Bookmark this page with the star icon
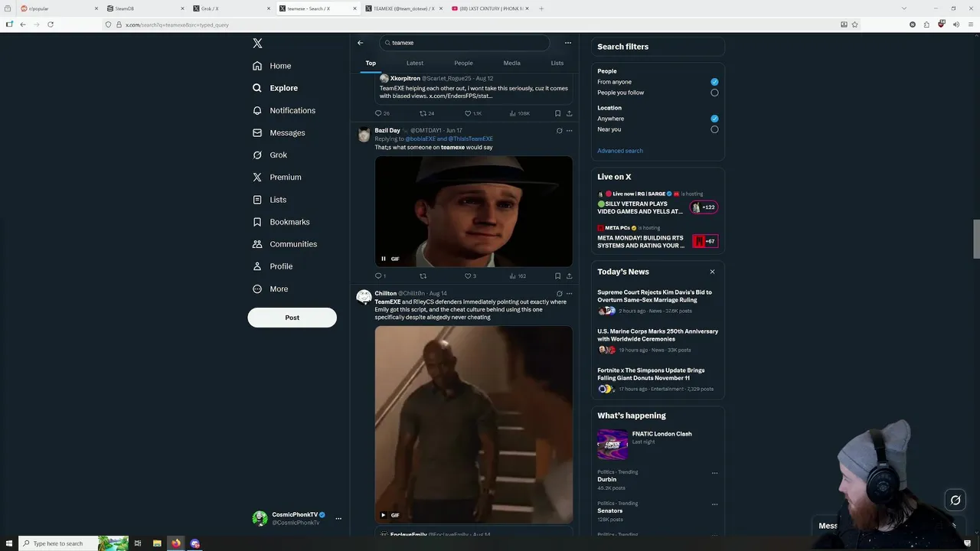This screenshot has width=980, height=551. (x=854, y=24)
